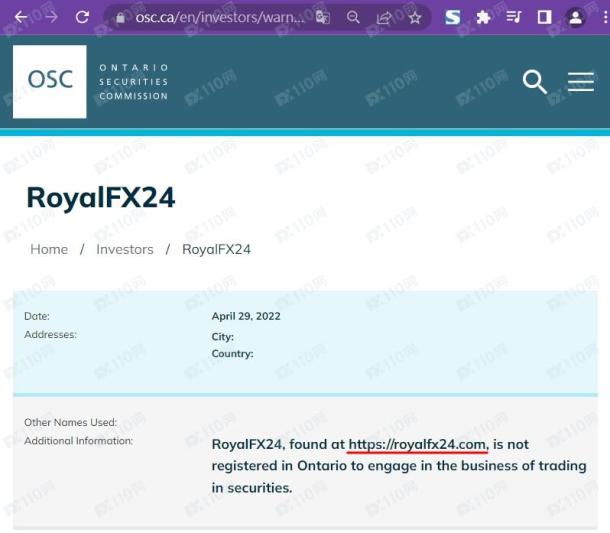Click the Date: label
Screen dimensions: 610x533
click(x=37, y=316)
